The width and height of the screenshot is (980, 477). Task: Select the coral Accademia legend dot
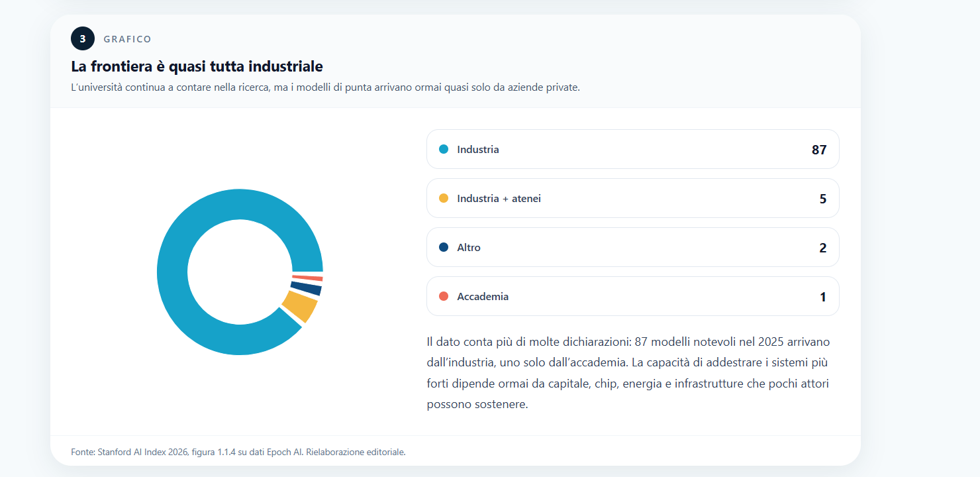(x=444, y=296)
